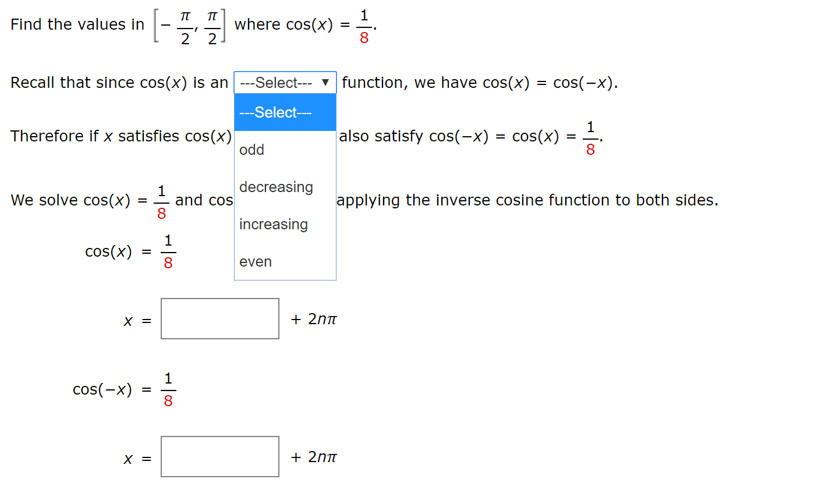Image resolution: width=829 pixels, height=504 pixels.
Task: Click the interval [-π/2, π/2] expression
Action: pos(190,24)
